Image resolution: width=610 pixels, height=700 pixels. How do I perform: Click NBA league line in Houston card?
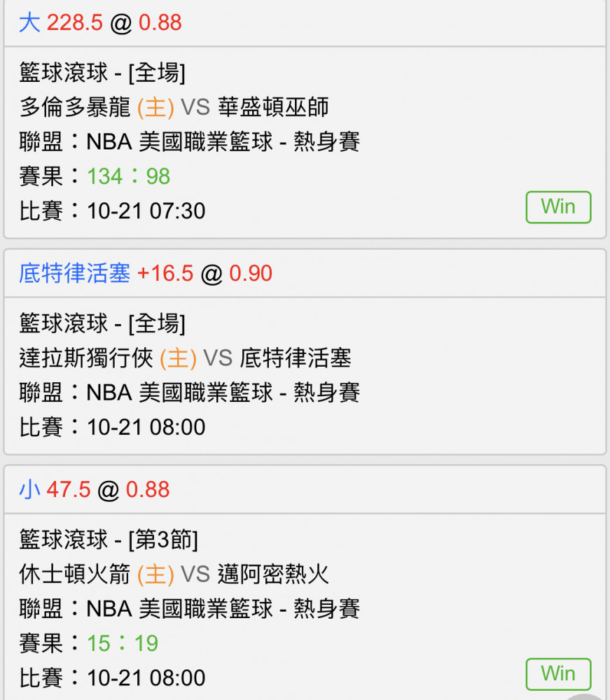(189, 608)
